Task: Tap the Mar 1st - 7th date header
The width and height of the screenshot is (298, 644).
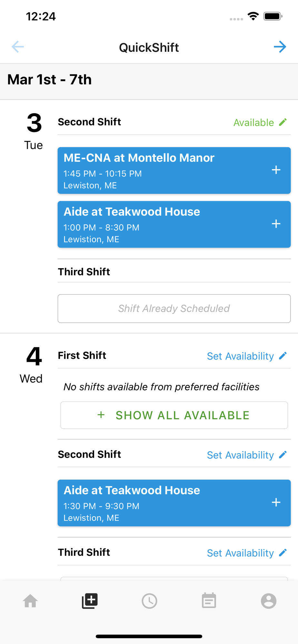Action: click(49, 80)
